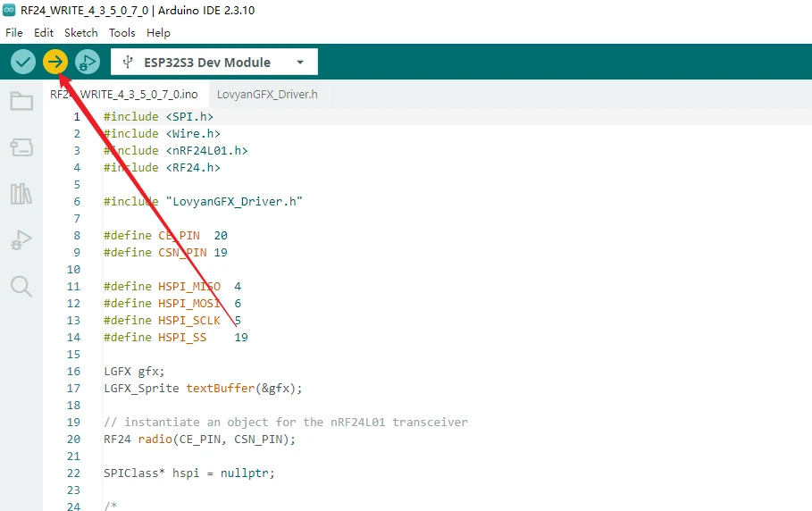This screenshot has width=812, height=511.
Task: Click the HSPI_MOSI define value 6
Action: click(x=238, y=304)
